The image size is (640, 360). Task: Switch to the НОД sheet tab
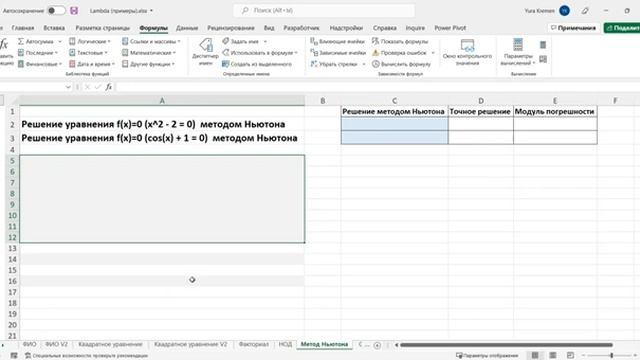coord(285,344)
